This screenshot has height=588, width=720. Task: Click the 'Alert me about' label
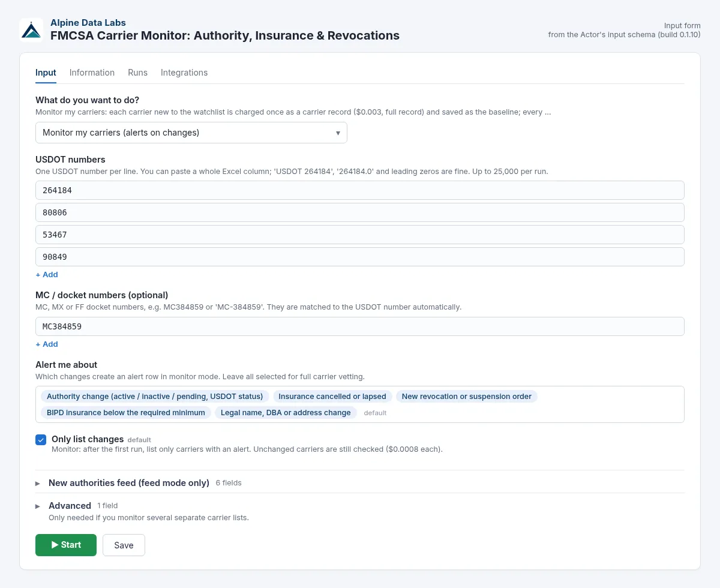click(66, 365)
